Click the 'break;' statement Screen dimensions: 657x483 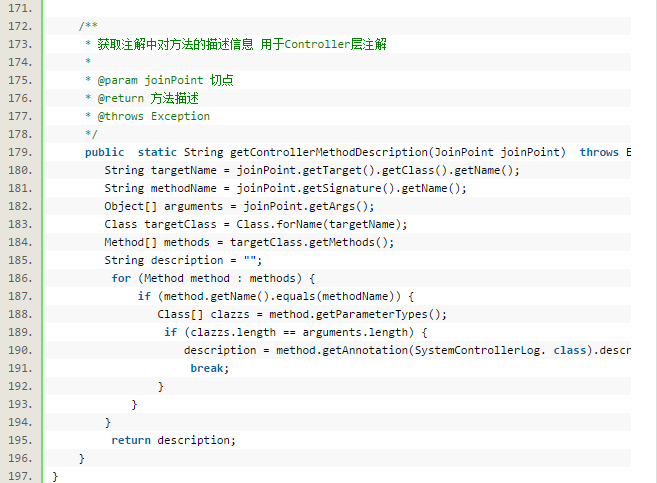[x=210, y=369]
